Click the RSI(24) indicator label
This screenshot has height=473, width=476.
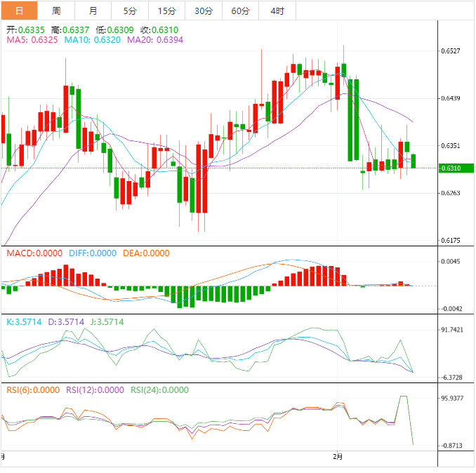point(159,390)
